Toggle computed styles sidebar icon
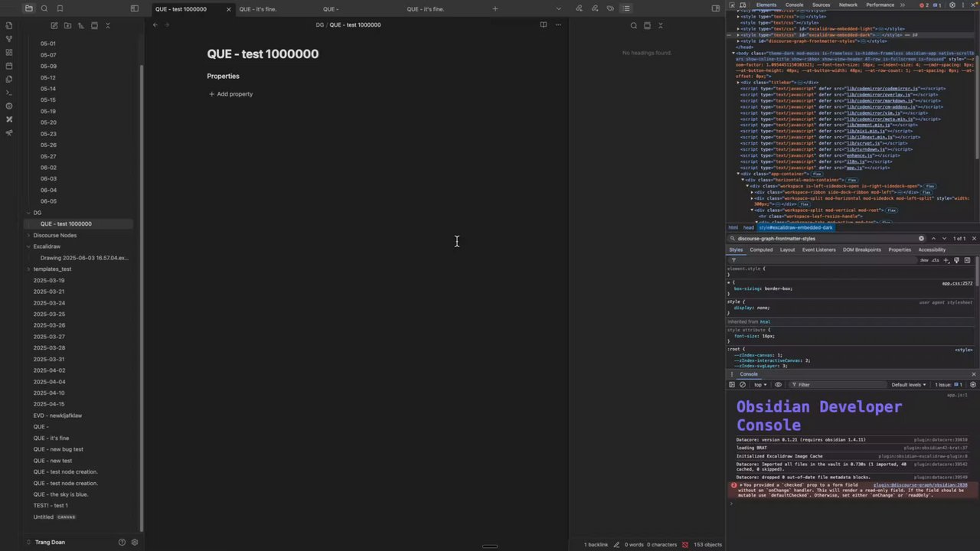 pyautogui.click(x=967, y=260)
